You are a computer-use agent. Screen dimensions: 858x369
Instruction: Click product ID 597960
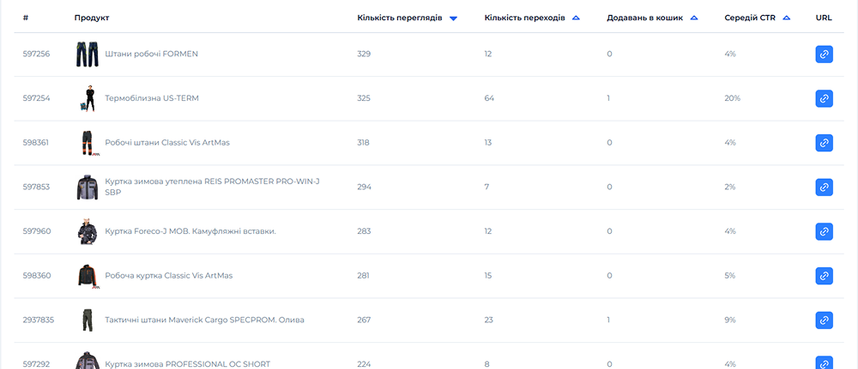coord(37,232)
